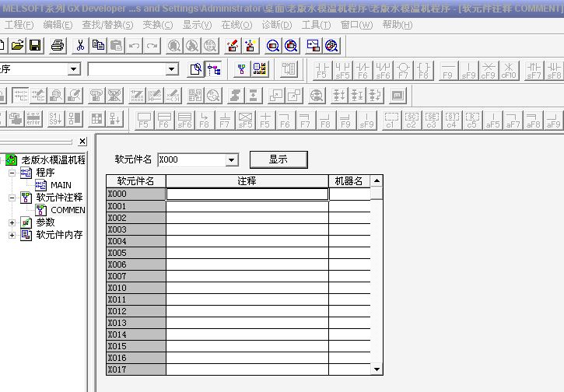Click the Print icon in toolbar
The image size is (564, 392).
click(x=58, y=46)
